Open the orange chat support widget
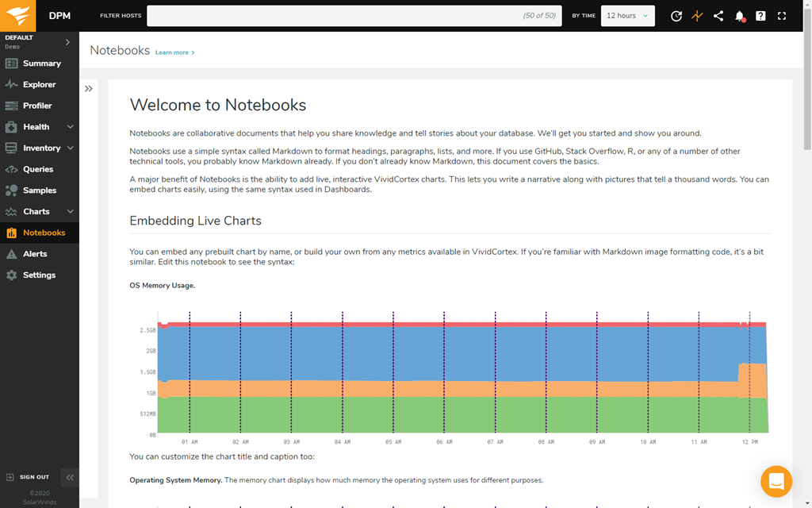The width and height of the screenshot is (812, 508). (776, 481)
